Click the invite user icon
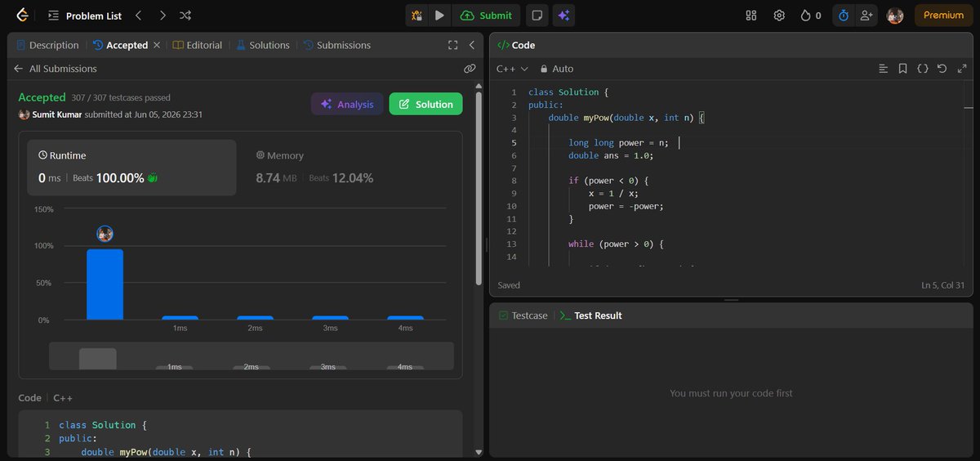The height and width of the screenshot is (461, 980). 866,15
